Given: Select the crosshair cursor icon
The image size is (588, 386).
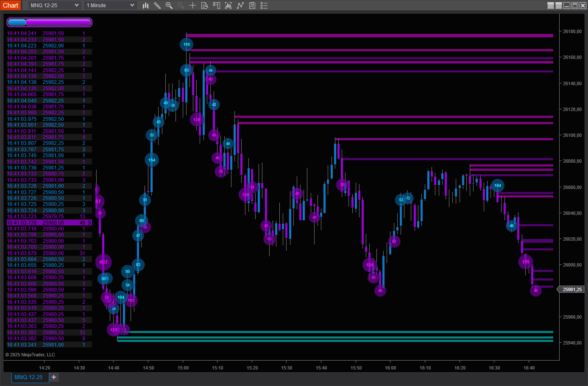Looking at the screenshot, I should (192, 6).
